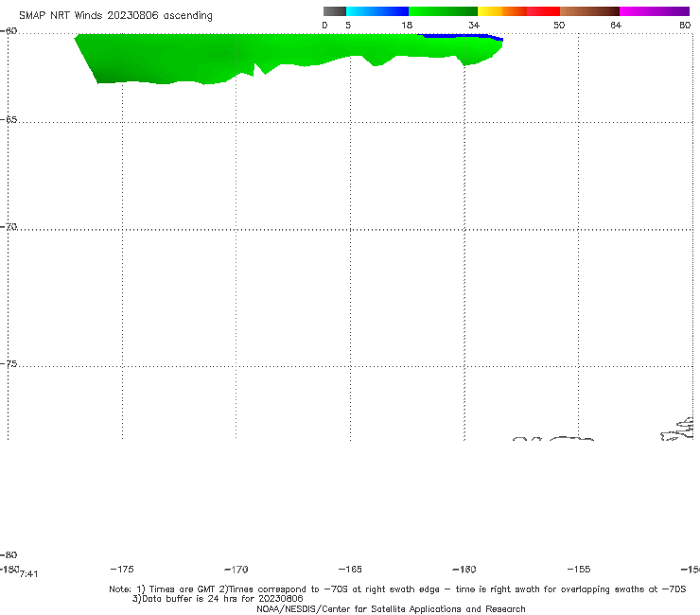Click the '-75' latitude label
The image size is (700, 615).
tap(9, 364)
